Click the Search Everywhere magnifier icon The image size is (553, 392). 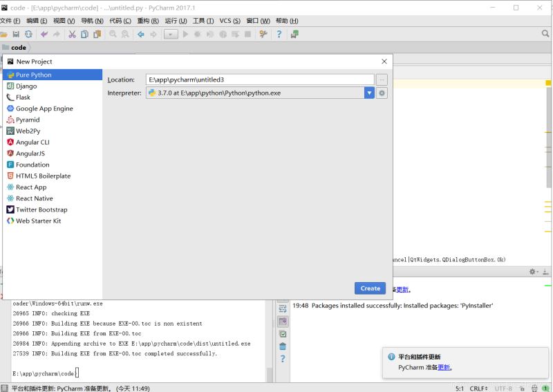coord(545,33)
